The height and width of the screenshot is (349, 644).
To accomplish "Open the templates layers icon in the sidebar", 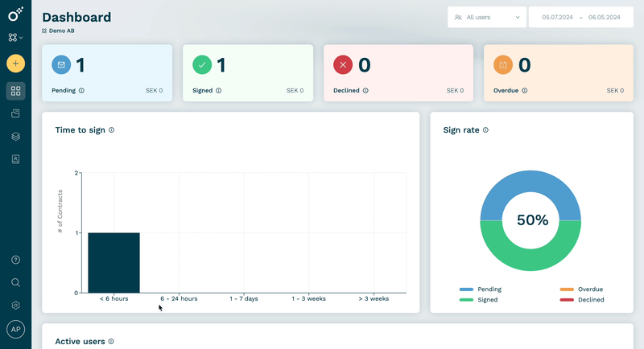I will 15,137.
